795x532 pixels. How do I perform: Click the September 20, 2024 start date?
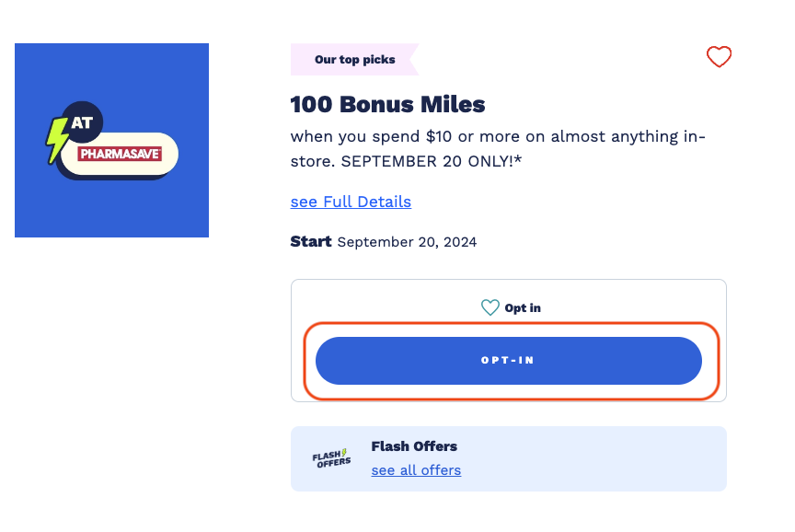[406, 241]
